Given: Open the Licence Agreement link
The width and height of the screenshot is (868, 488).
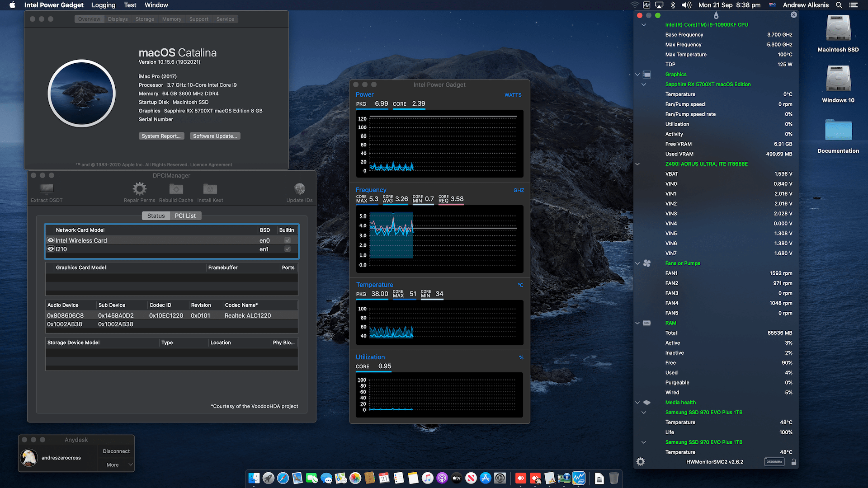Looking at the screenshot, I should coord(211,165).
